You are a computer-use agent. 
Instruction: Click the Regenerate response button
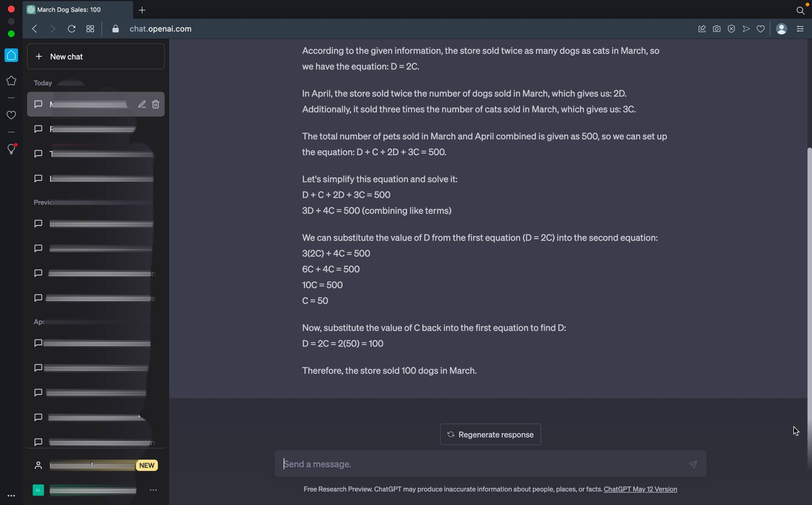(x=490, y=434)
